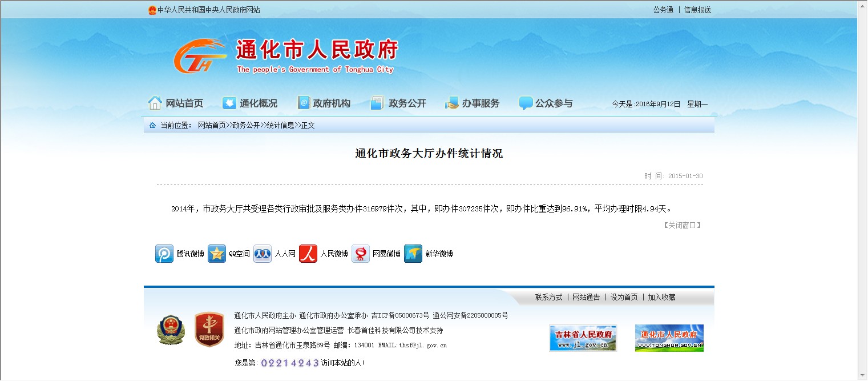868x381 pixels.
Task: Select 公众参与 in the navigation bar
Action: tap(546, 103)
